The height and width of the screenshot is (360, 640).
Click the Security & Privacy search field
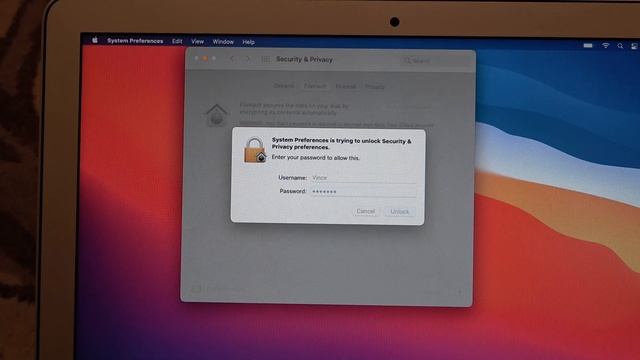click(436, 60)
